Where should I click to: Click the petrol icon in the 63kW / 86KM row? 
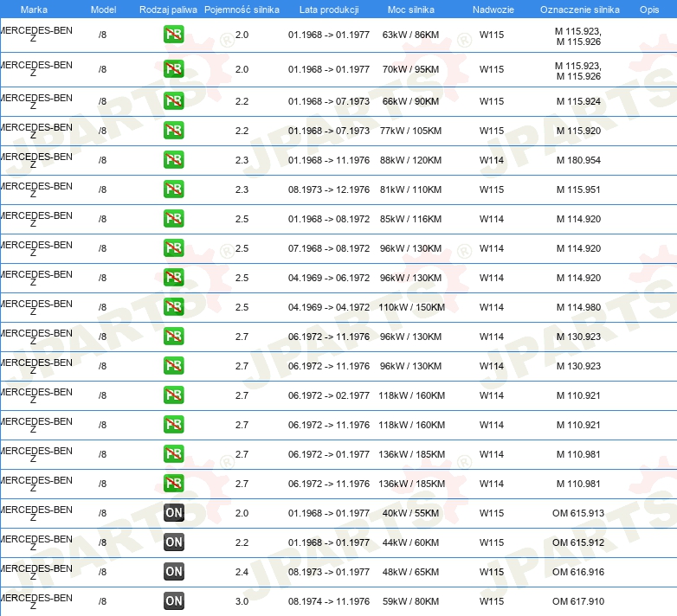point(173,35)
